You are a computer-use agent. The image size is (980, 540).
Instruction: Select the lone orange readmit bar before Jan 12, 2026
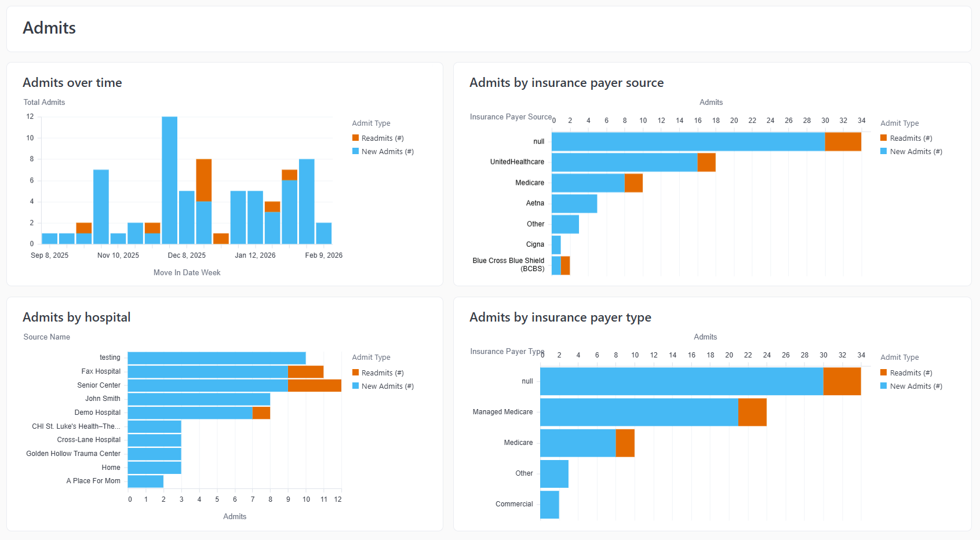coord(221,239)
